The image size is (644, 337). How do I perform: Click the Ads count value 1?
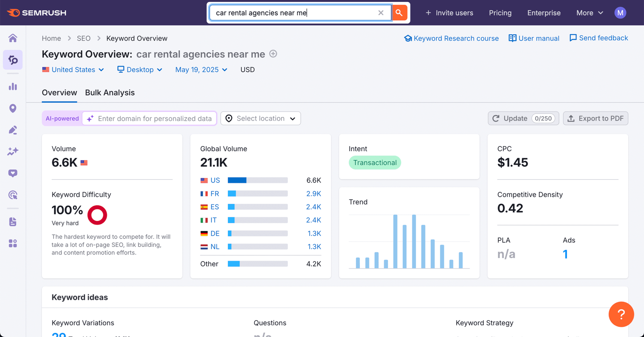coord(565,254)
